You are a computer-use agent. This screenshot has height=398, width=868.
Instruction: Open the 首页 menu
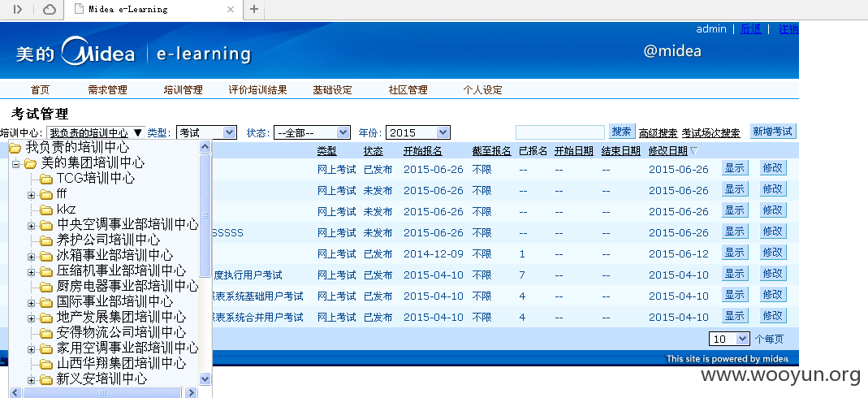40,89
